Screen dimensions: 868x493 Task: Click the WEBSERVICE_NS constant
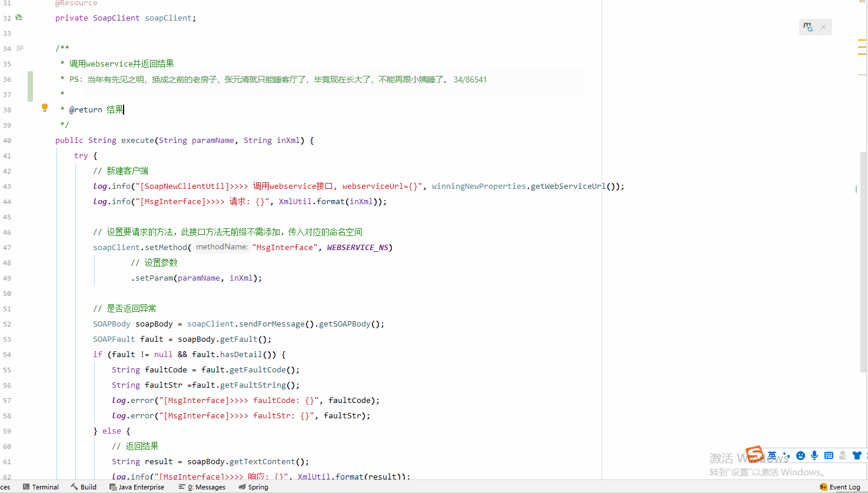tap(357, 247)
